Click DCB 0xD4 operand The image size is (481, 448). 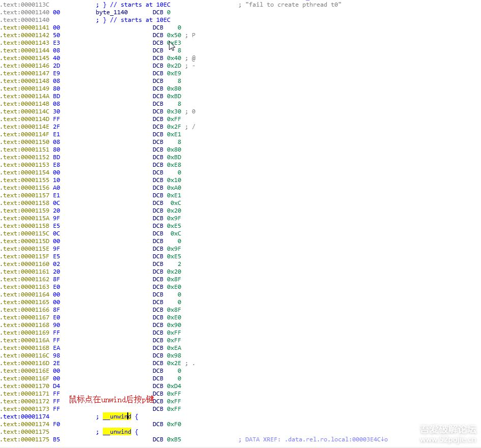tap(174, 386)
